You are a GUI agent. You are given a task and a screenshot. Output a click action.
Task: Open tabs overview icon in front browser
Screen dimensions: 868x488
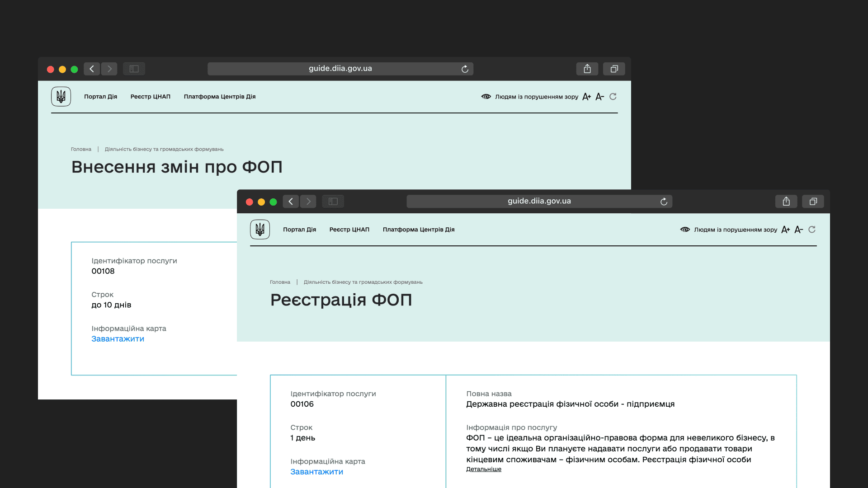pos(813,202)
